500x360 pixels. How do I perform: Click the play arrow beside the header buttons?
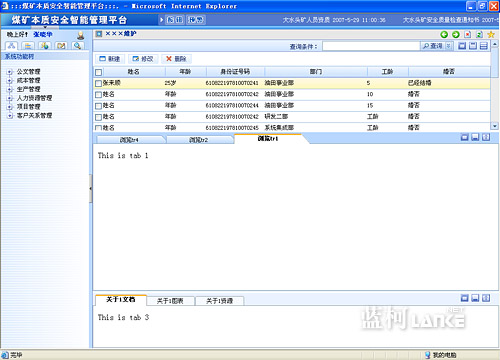[161, 20]
